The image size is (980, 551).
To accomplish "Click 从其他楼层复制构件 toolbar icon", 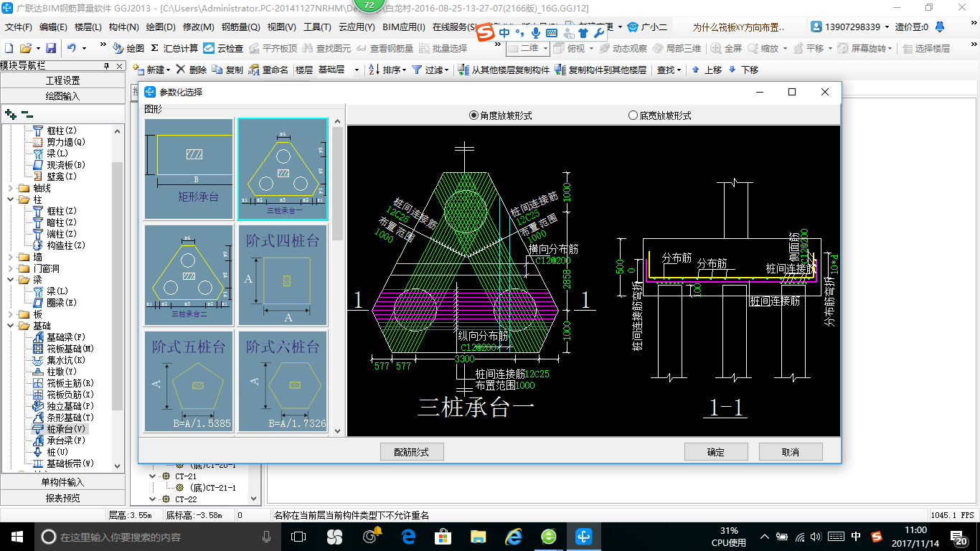I will [x=464, y=70].
